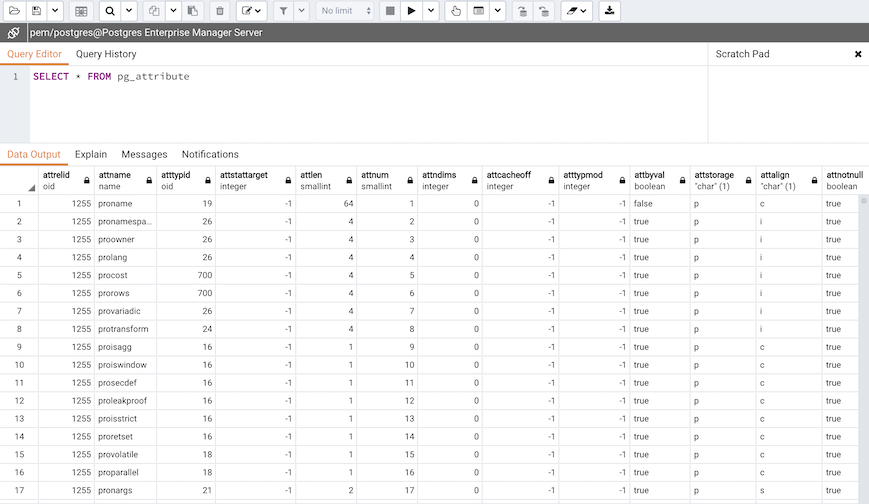869x504 pixels.
Task: Switch to the Query Editor tab
Action: click(x=34, y=54)
